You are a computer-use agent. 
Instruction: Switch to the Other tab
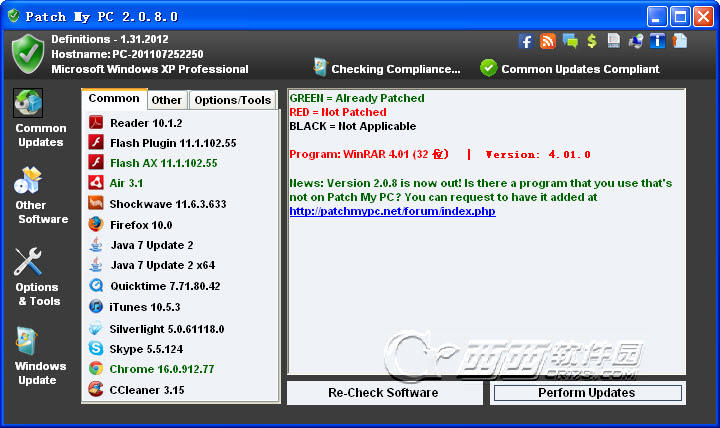[167, 100]
